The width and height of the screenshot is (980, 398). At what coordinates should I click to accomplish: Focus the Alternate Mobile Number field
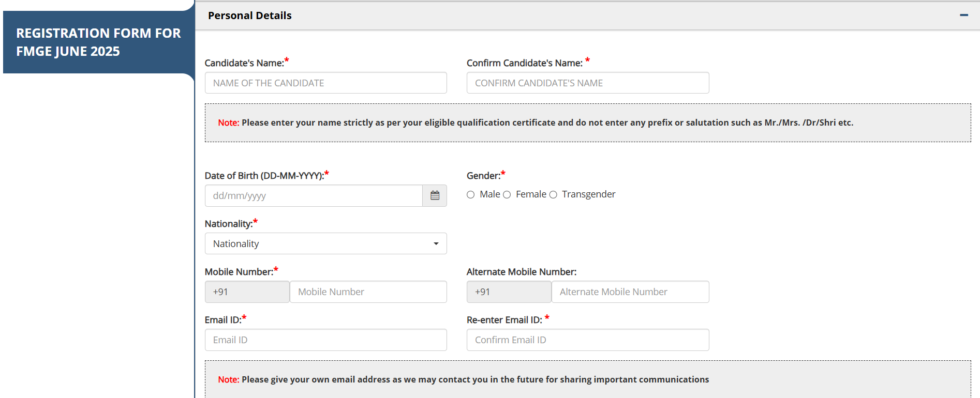click(630, 292)
